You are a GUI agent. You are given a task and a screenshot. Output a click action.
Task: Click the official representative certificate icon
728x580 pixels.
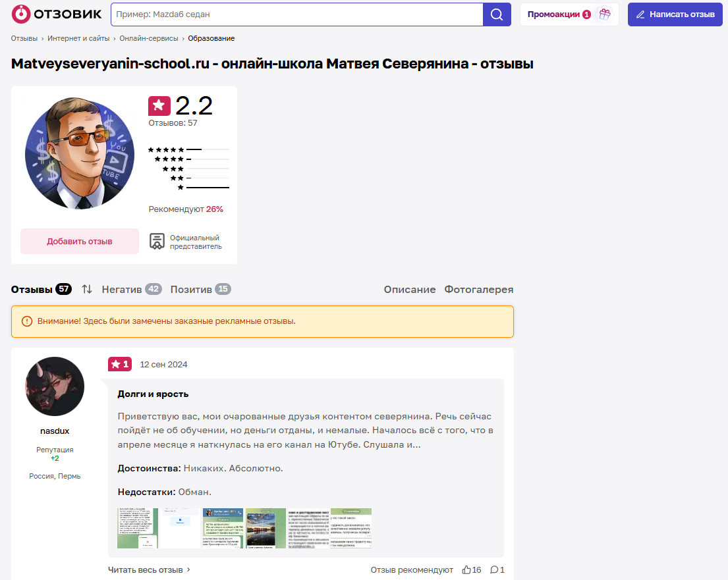(157, 241)
